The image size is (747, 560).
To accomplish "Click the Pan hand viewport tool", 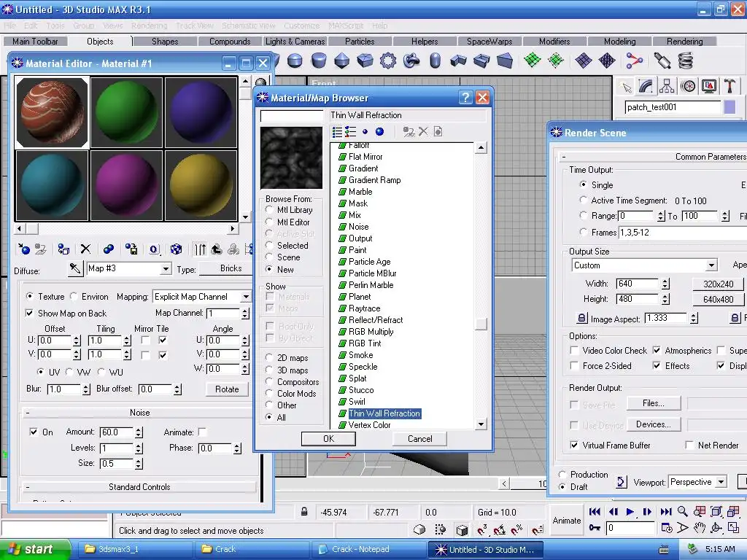I will (x=700, y=528).
